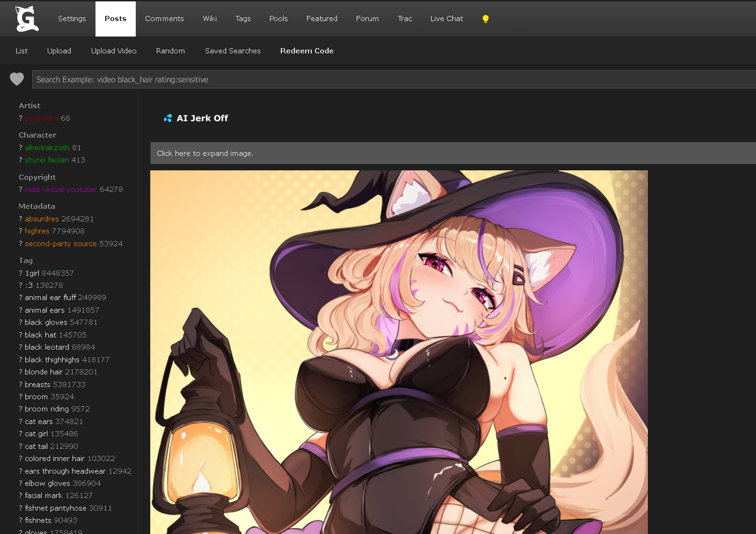Open the cat girl tag
The height and width of the screenshot is (534, 756).
coord(36,434)
